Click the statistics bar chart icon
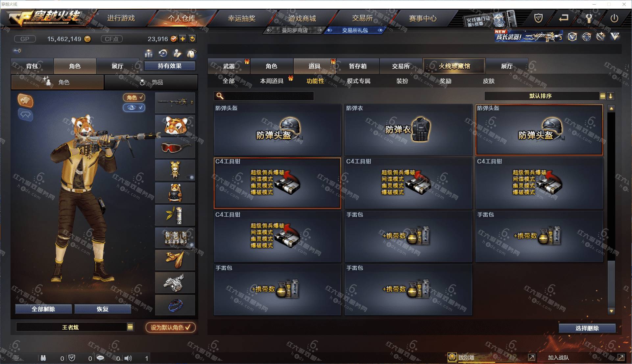632x364 pixels. 149,53
